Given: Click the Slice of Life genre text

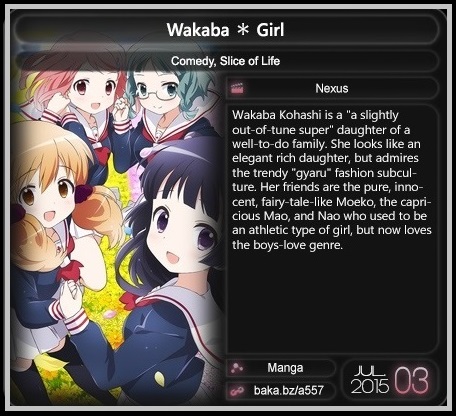Looking at the screenshot, I should (250, 61).
